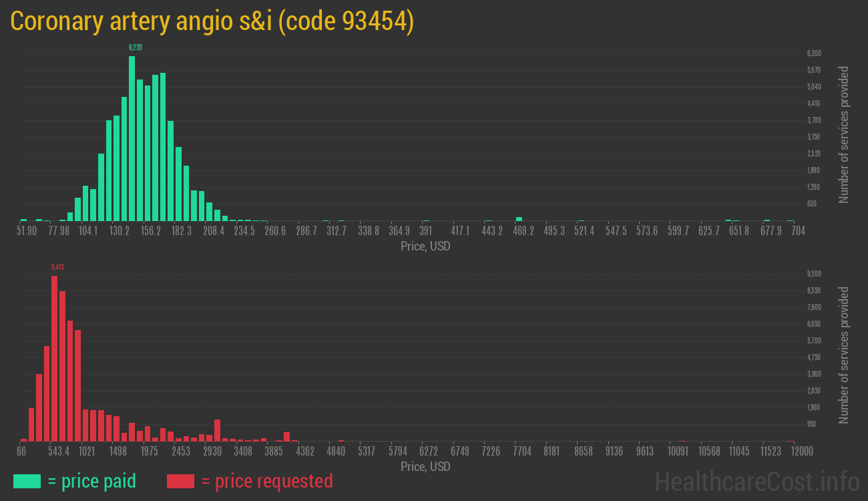This screenshot has width=868, height=501.
Task: Click the 704 label at green axis end
Action: coord(797,231)
